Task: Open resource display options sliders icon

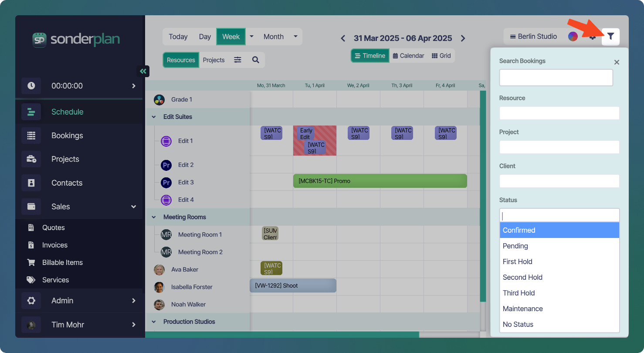Action: point(237,59)
